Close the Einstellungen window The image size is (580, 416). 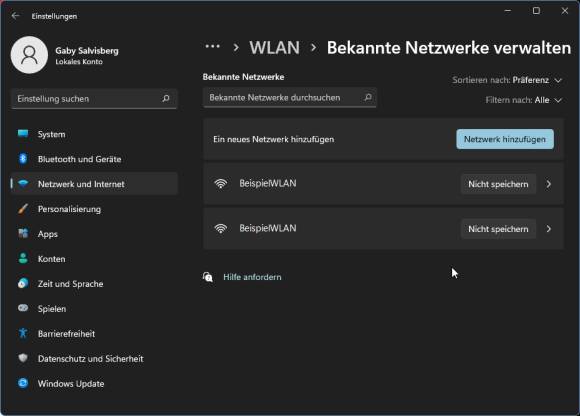564,11
